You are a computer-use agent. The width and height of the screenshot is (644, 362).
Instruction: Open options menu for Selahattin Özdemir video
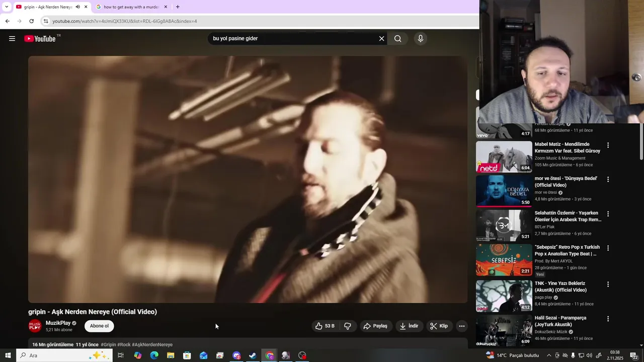(x=608, y=214)
